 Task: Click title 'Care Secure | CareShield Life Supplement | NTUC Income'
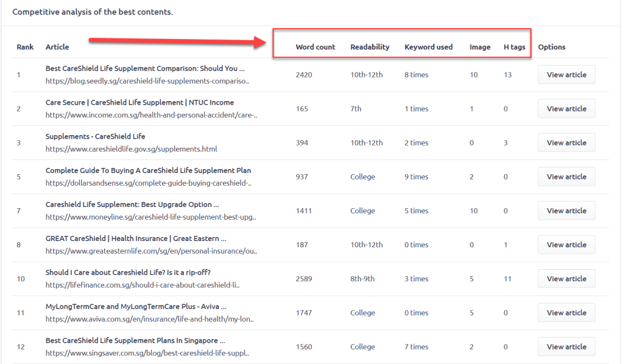point(139,102)
